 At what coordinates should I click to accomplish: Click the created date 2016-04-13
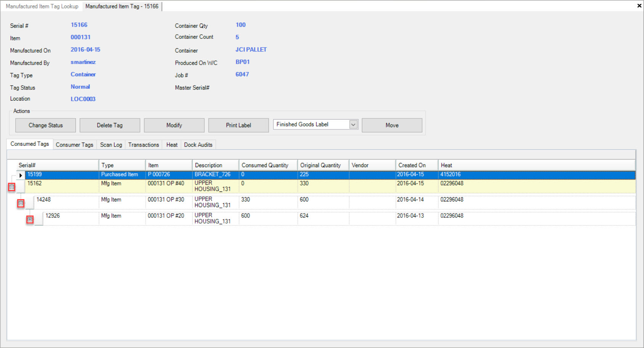point(411,216)
